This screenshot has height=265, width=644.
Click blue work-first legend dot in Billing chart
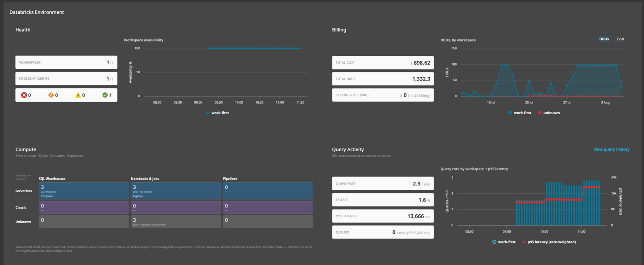510,113
